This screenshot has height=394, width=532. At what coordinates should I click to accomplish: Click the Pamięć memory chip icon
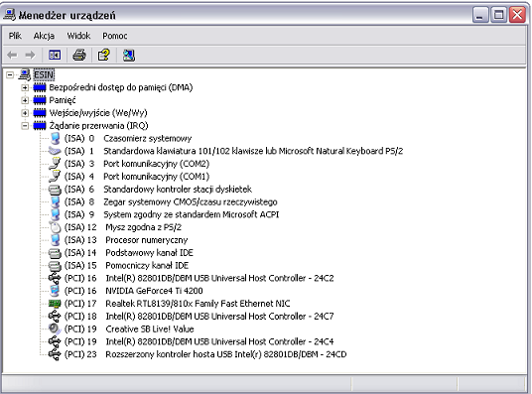point(40,100)
